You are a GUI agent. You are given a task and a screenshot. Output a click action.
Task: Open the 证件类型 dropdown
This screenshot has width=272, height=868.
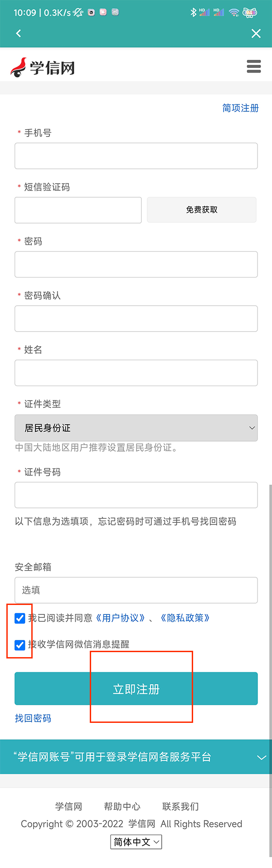tap(136, 428)
